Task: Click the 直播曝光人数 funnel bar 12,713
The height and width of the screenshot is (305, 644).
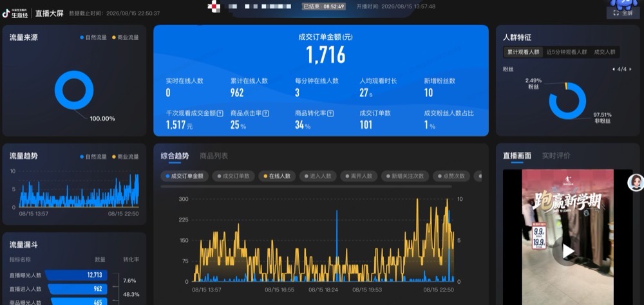Action: [x=76, y=275]
